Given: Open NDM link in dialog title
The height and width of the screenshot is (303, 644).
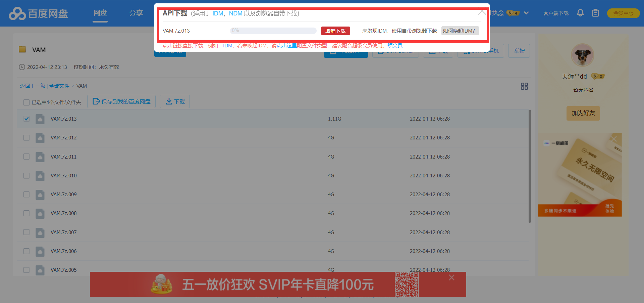Looking at the screenshot, I should pos(235,13).
